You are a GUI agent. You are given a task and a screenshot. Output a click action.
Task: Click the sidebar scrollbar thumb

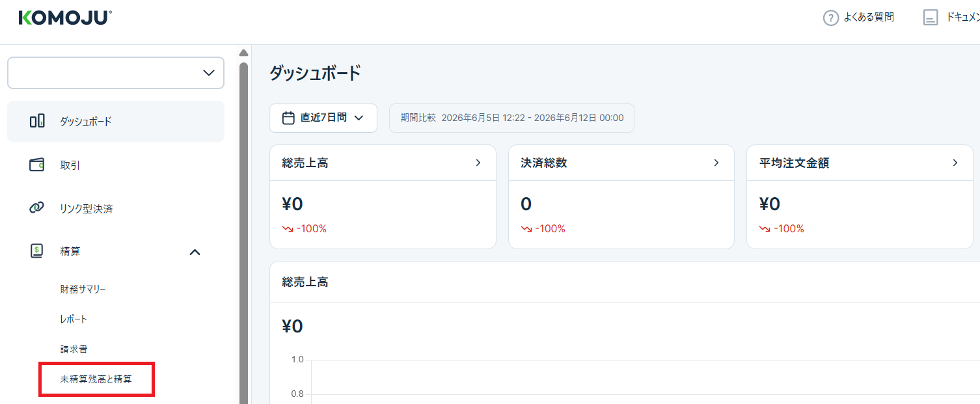[x=244, y=233]
